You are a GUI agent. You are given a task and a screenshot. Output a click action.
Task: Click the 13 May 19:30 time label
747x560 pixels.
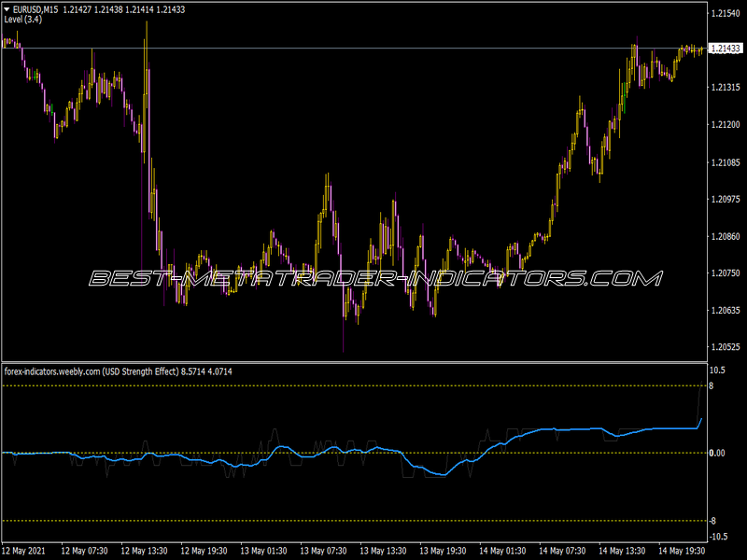[x=443, y=551]
